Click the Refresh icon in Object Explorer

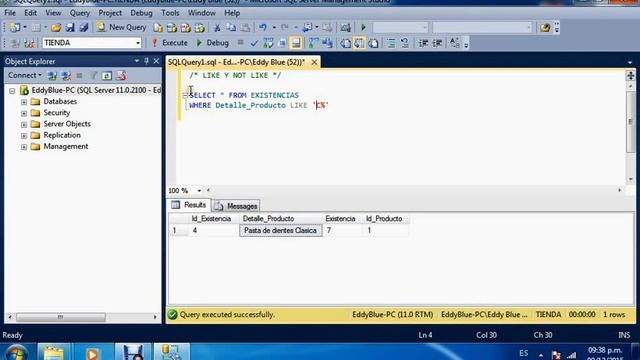click(x=107, y=76)
